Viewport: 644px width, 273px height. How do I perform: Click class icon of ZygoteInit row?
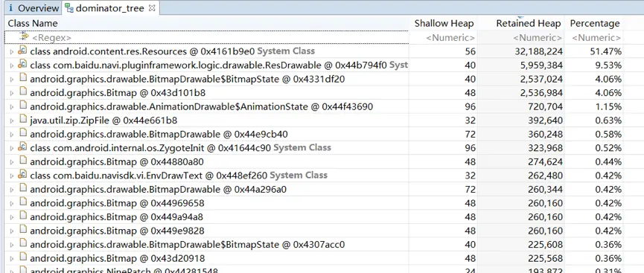pos(22,147)
